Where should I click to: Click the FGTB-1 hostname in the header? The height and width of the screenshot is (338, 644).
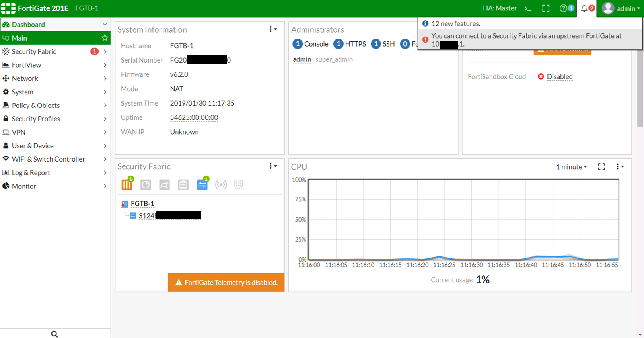(x=87, y=8)
